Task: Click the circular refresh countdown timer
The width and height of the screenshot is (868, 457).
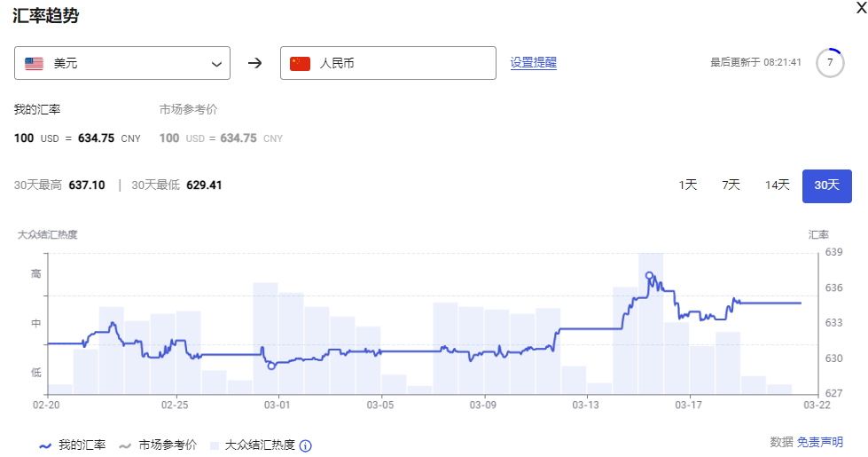Action: 830,63
